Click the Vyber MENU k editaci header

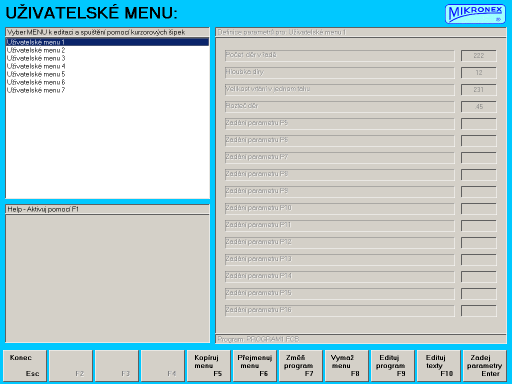coord(107,32)
